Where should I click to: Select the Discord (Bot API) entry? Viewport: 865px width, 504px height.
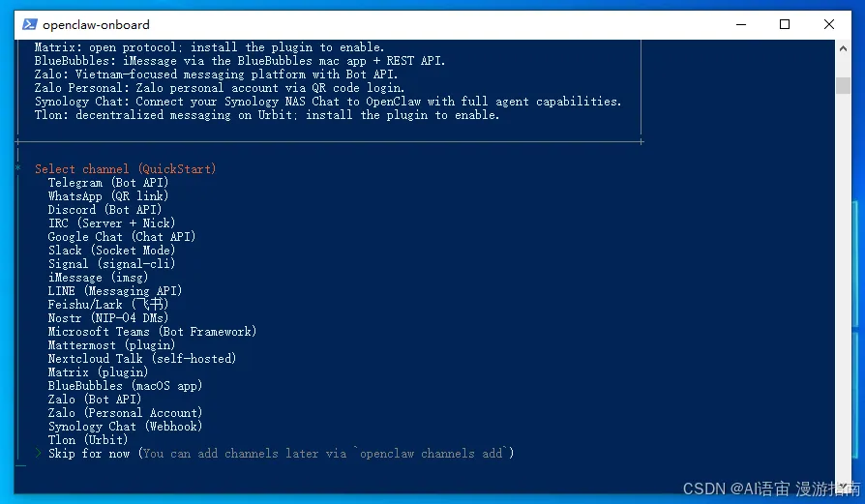pyautogui.click(x=104, y=210)
